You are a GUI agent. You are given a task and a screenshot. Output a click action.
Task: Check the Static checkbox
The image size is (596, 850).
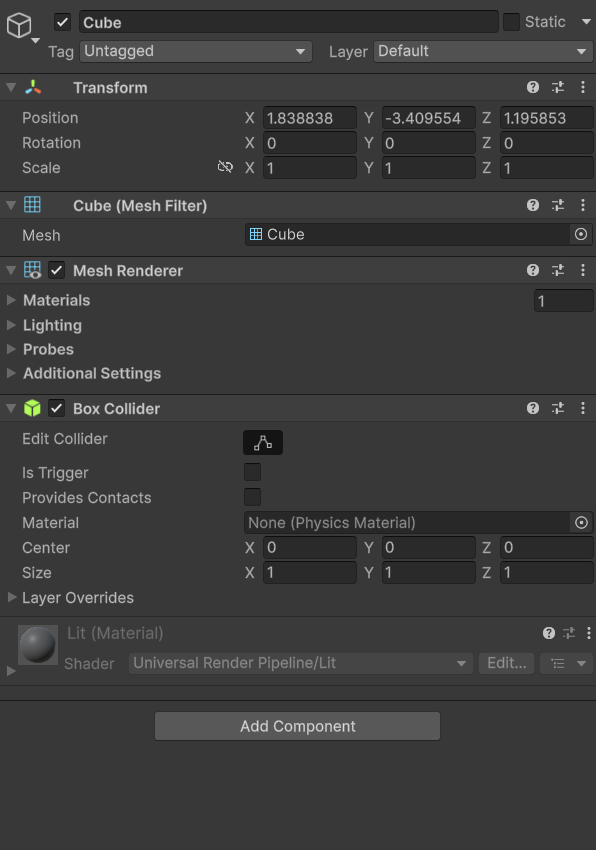[511, 22]
